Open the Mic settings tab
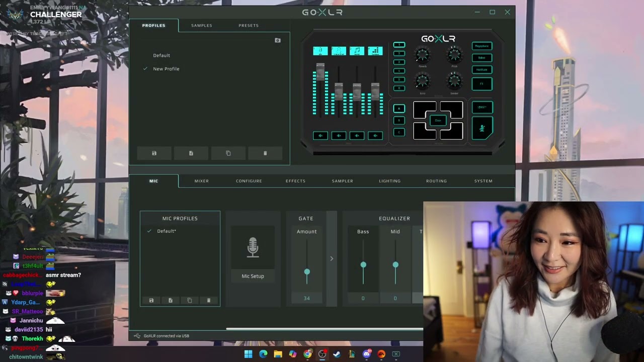Image resolution: width=644 pixels, height=362 pixels. (153, 181)
